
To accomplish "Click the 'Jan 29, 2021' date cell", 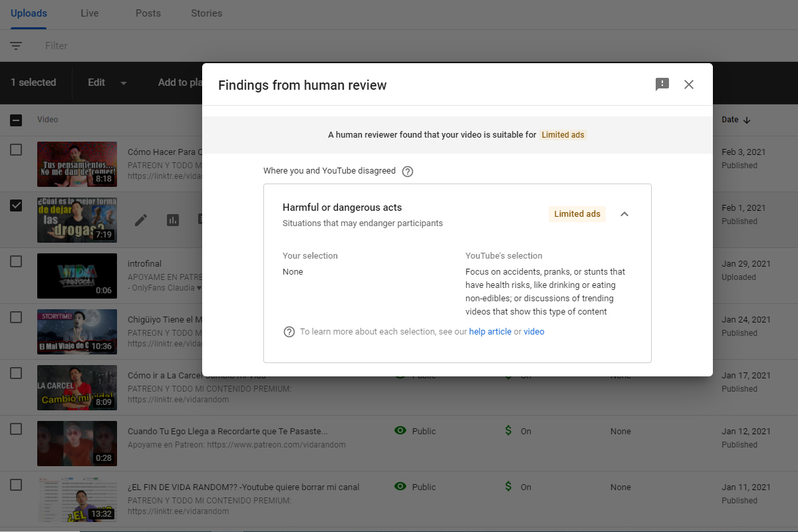I will 745,263.
